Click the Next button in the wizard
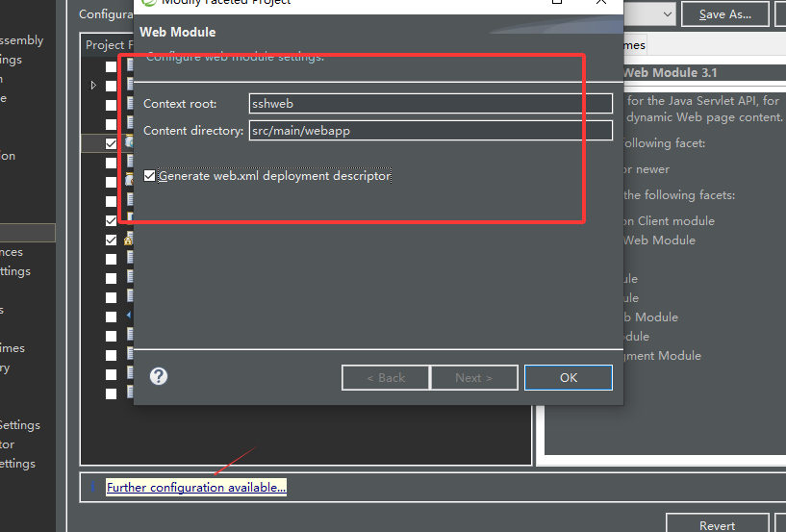This screenshot has width=786, height=532. point(474,377)
